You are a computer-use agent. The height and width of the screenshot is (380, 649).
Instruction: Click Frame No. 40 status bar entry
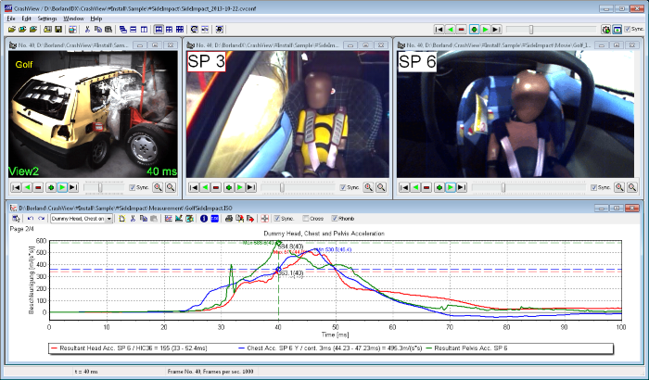point(210,372)
